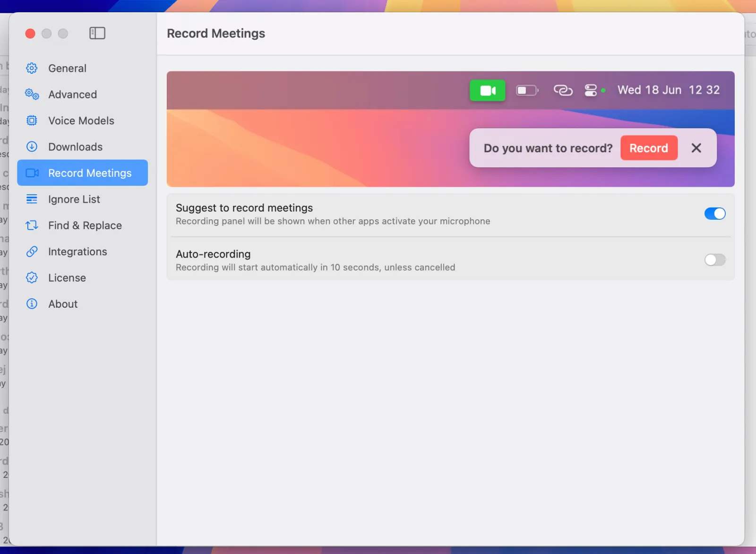Dismiss the record prompt with X
The width and height of the screenshot is (756, 554).
(696, 148)
